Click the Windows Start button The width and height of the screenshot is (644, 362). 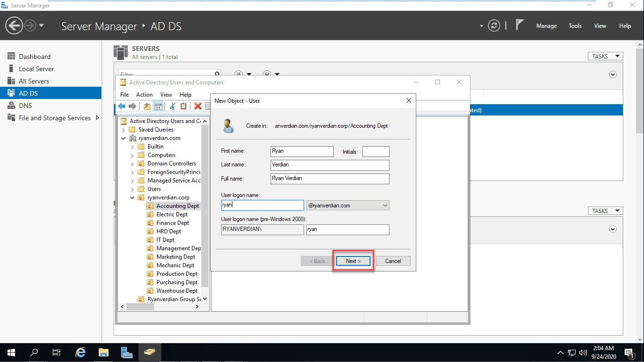click(x=11, y=353)
